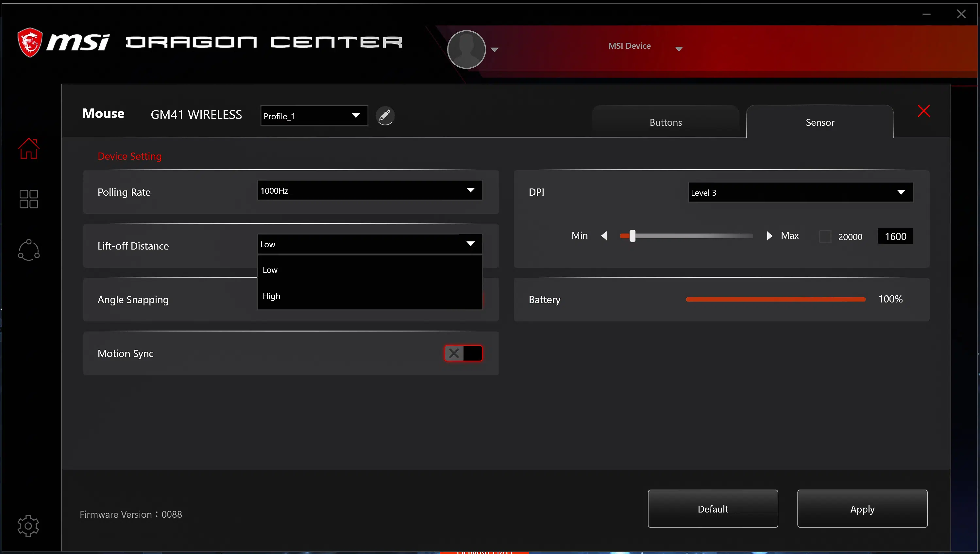Viewport: 980px width, 554px height.
Task: Click the Device Setting heading
Action: click(129, 156)
